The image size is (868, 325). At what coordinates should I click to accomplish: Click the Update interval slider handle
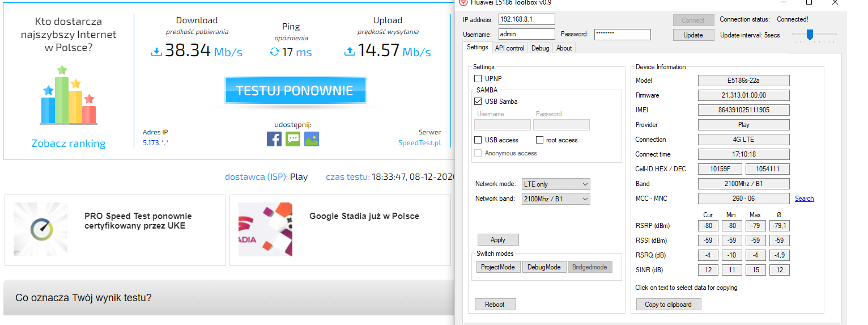pyautogui.click(x=810, y=35)
